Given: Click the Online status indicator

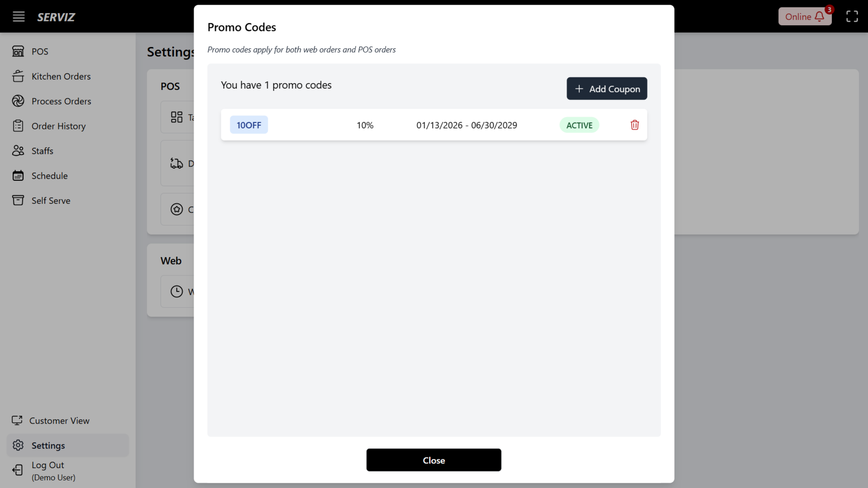Looking at the screenshot, I should click(x=798, y=16).
